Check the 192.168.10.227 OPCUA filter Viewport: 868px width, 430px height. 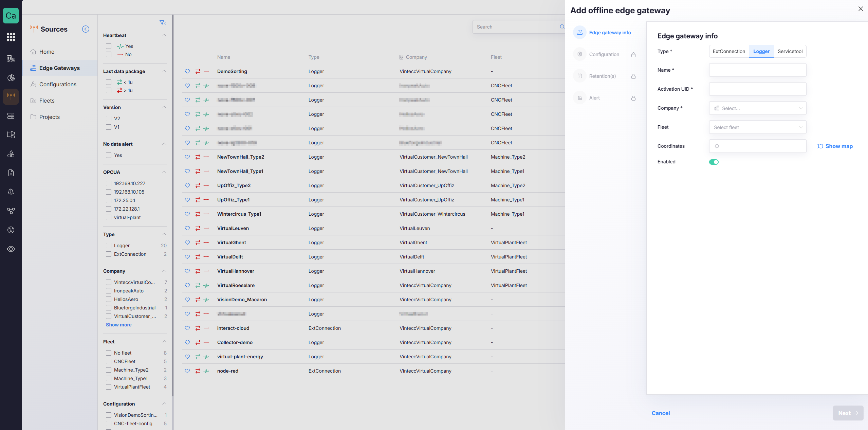click(x=109, y=183)
